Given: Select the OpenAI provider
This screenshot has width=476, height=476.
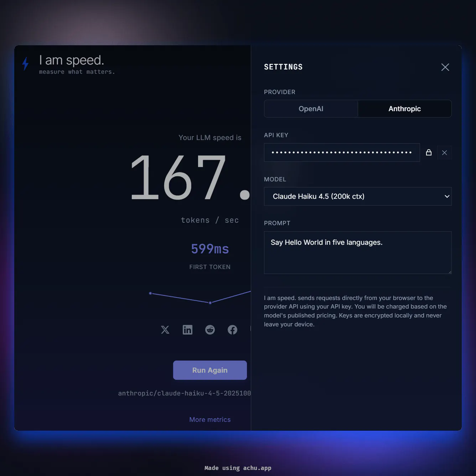Looking at the screenshot, I should point(311,109).
